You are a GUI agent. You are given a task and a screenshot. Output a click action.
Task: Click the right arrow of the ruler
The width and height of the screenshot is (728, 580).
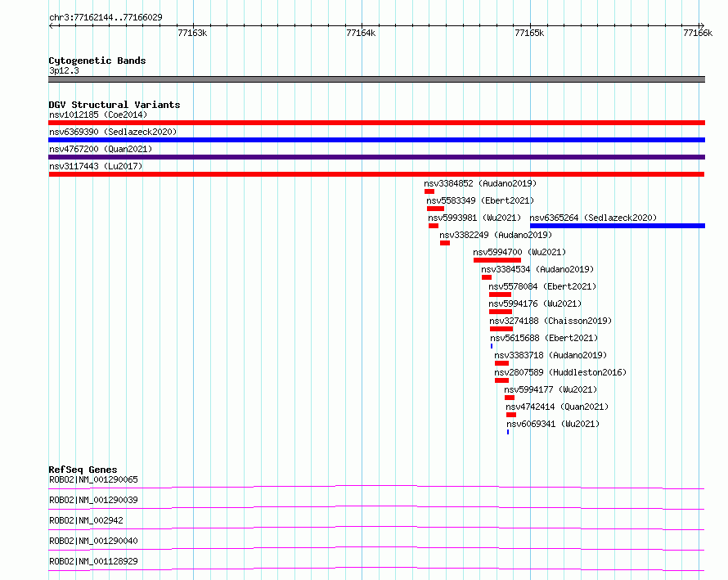click(702, 26)
